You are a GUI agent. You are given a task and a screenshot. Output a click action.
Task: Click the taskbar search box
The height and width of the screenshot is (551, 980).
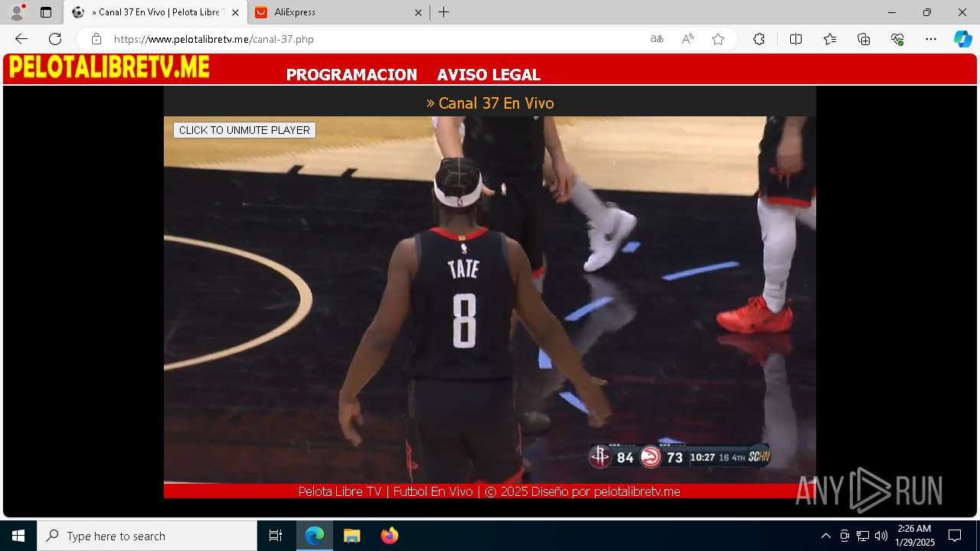pyautogui.click(x=147, y=536)
